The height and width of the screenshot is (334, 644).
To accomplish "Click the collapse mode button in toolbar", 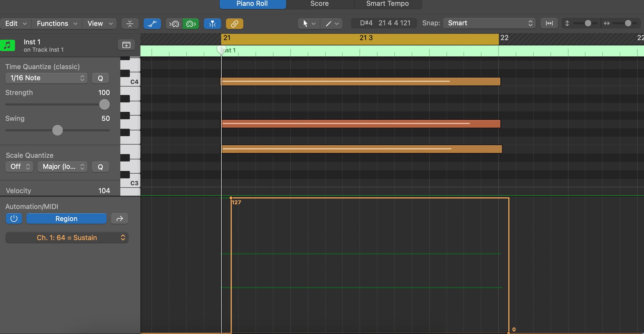I will [130, 24].
